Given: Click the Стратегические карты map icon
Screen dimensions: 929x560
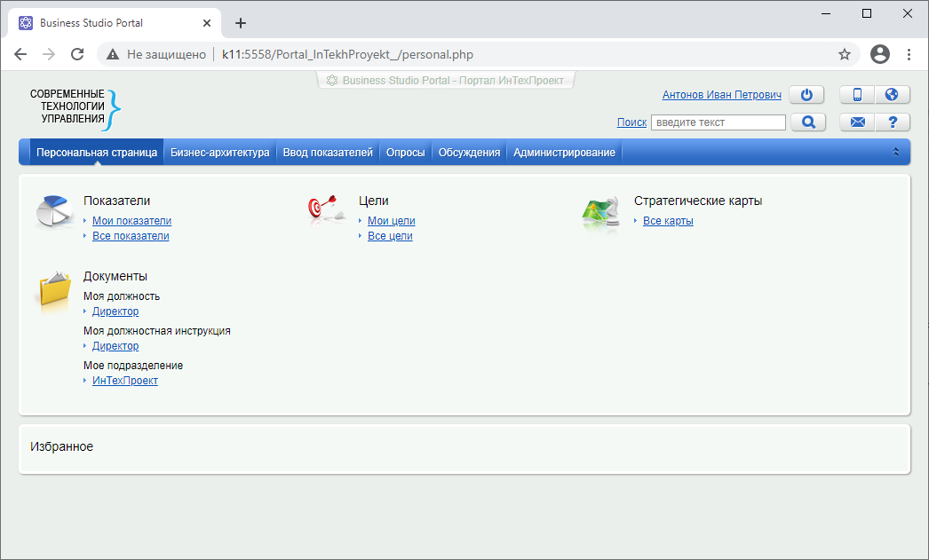Looking at the screenshot, I should 600,213.
